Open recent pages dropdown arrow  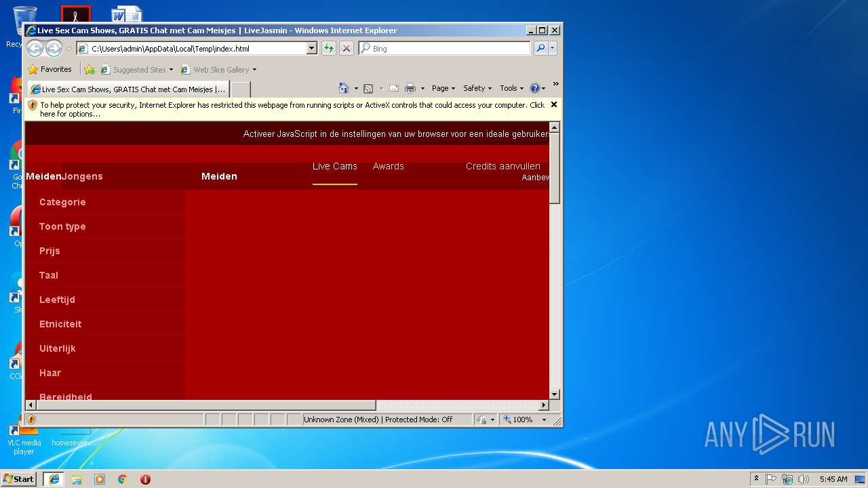point(68,49)
